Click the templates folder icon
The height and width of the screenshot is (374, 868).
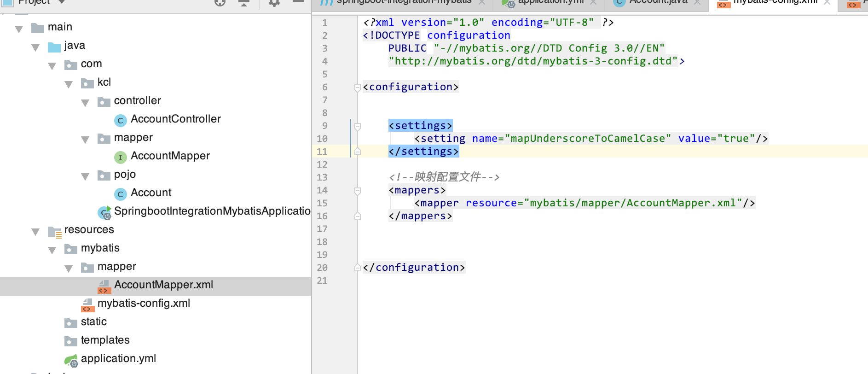pyautogui.click(x=71, y=341)
